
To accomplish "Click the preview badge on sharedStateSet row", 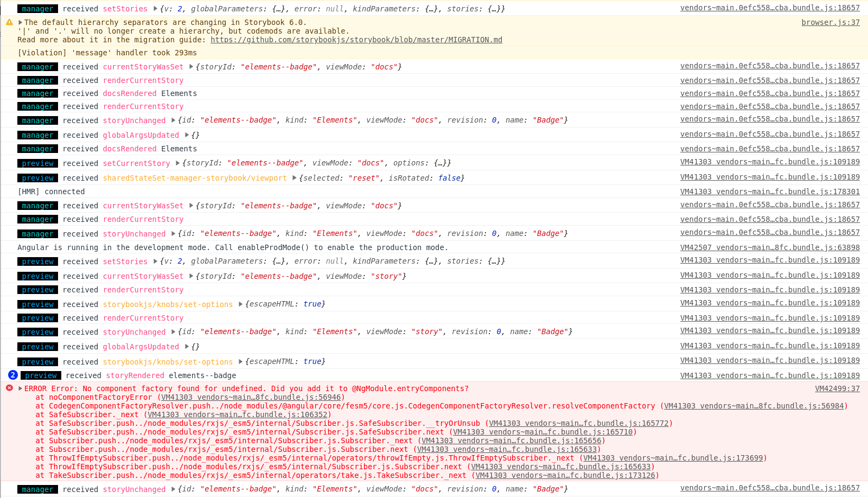I will coord(37,178).
